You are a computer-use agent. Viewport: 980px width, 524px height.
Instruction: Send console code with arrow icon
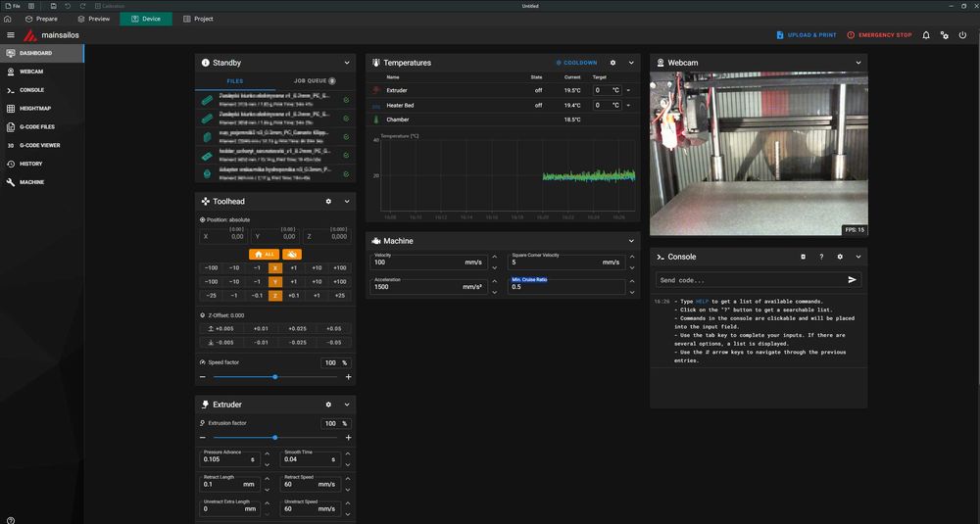click(852, 279)
